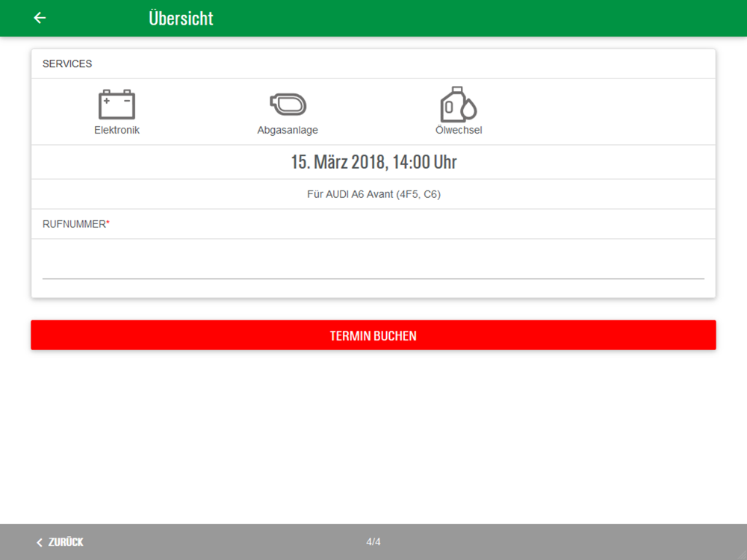Click the 4/4 step indicator
Screen dimensions: 747x560
pyautogui.click(x=373, y=542)
